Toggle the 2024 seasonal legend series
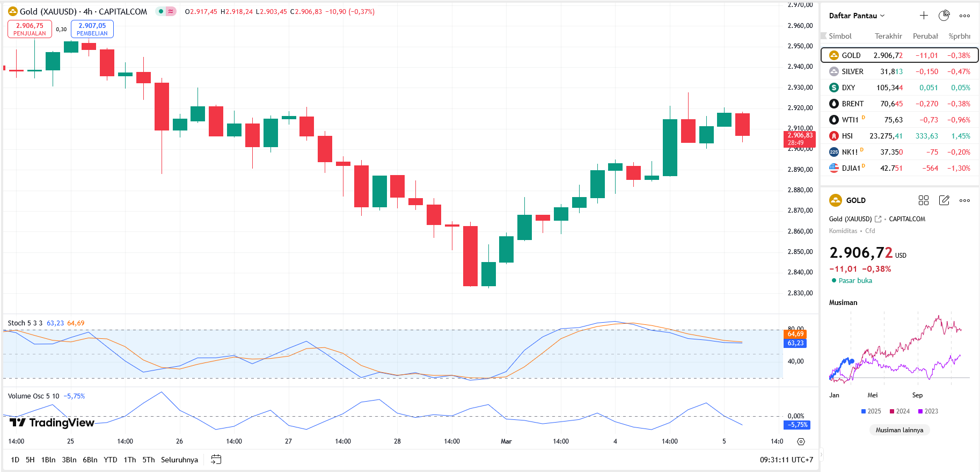Image resolution: width=980 pixels, height=472 pixels. point(899,411)
